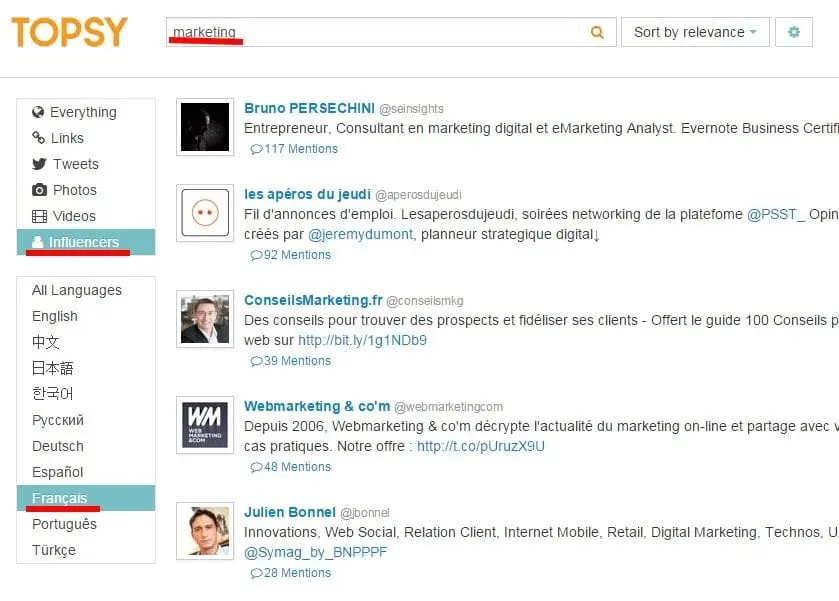
Task: Select the Links filter
Action: (x=86, y=138)
